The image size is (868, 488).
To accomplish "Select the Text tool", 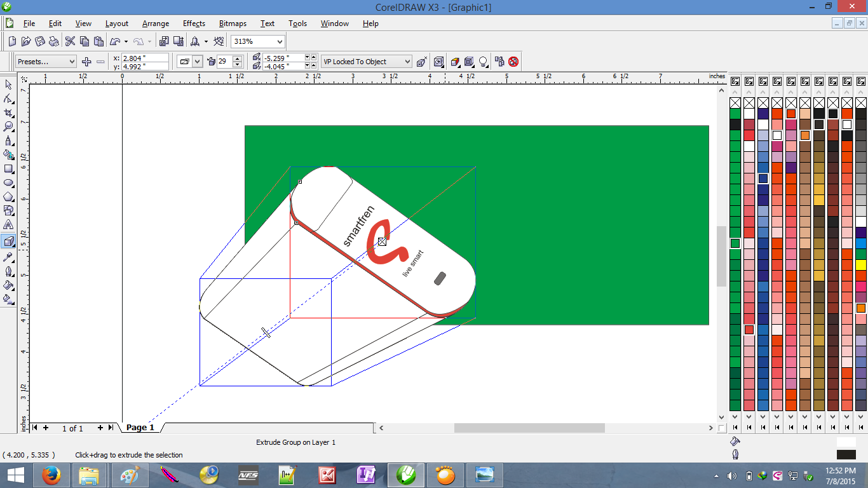I will pyautogui.click(x=8, y=225).
